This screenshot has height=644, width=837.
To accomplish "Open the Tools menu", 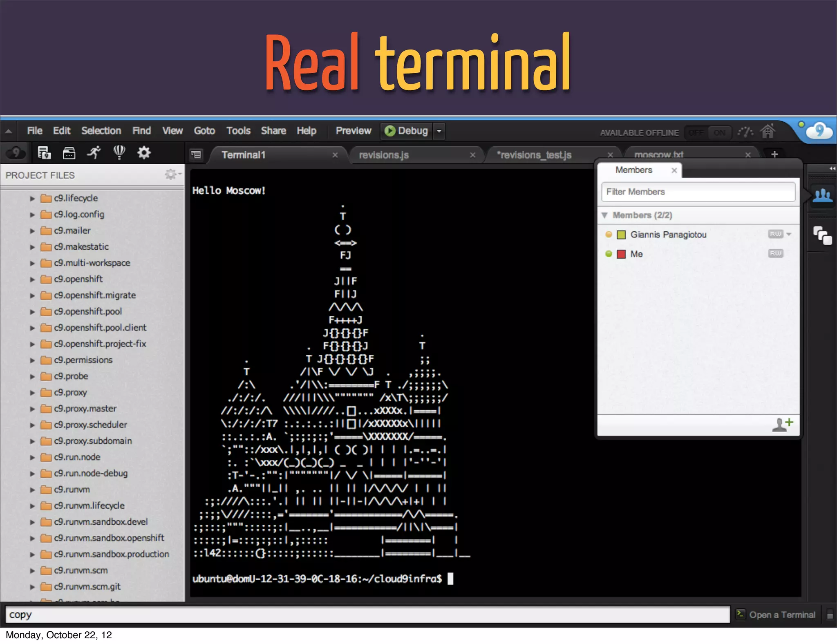I will (x=238, y=131).
